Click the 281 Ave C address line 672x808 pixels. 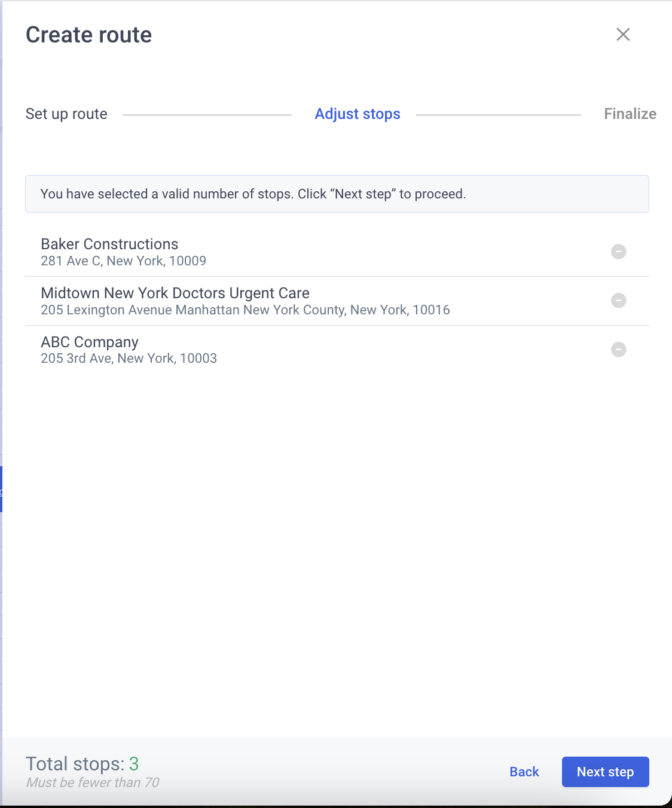123,261
